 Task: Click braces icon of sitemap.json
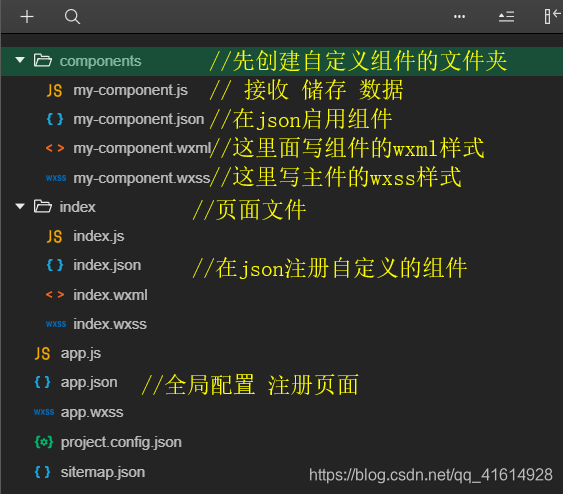[x=42, y=472]
